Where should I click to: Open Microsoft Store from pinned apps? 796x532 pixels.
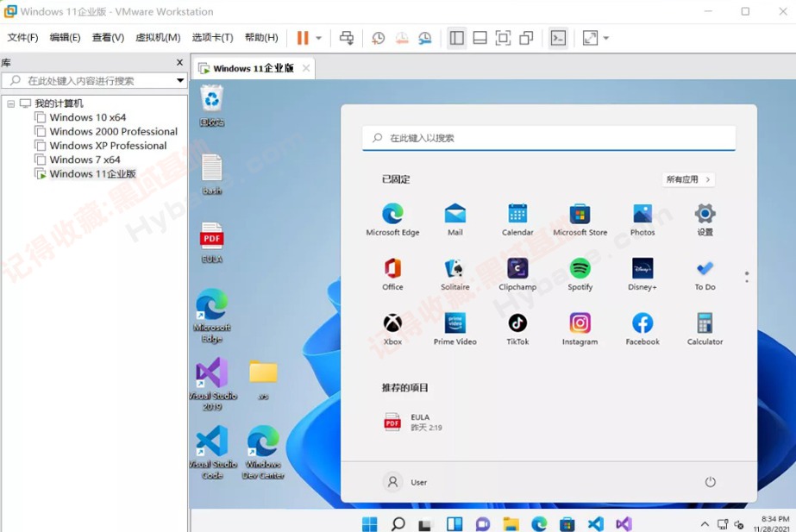click(580, 219)
